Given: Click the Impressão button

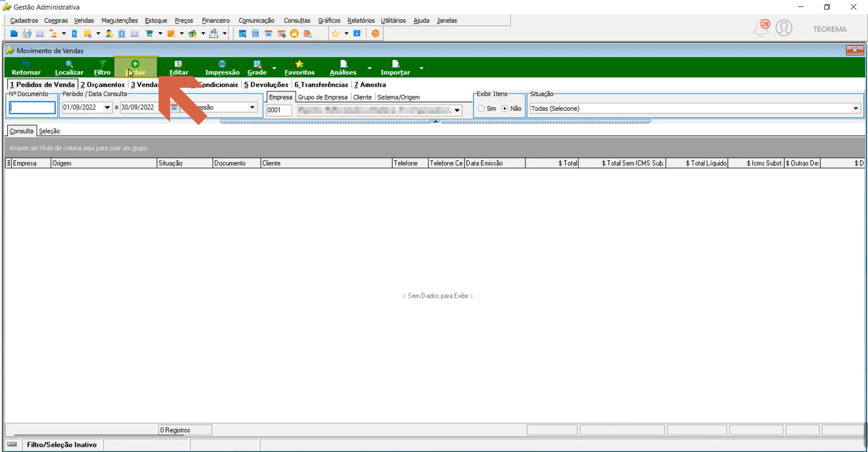Looking at the screenshot, I should [x=222, y=68].
